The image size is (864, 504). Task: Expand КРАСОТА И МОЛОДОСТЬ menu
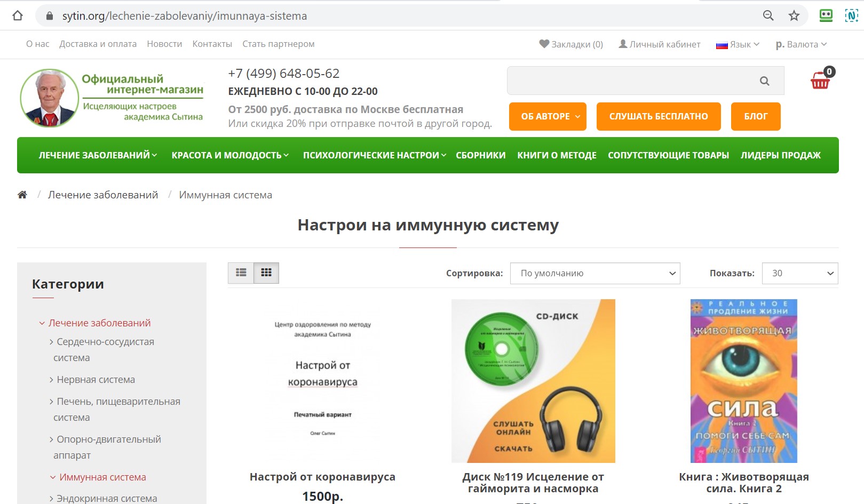coord(230,155)
